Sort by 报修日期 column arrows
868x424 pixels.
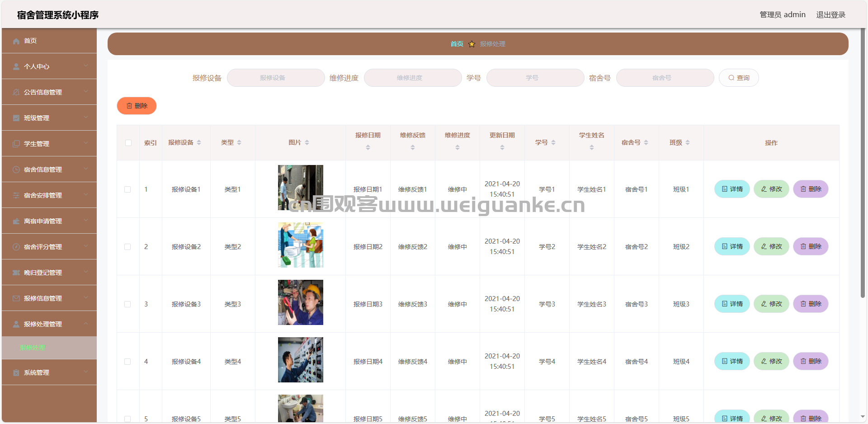(368, 148)
